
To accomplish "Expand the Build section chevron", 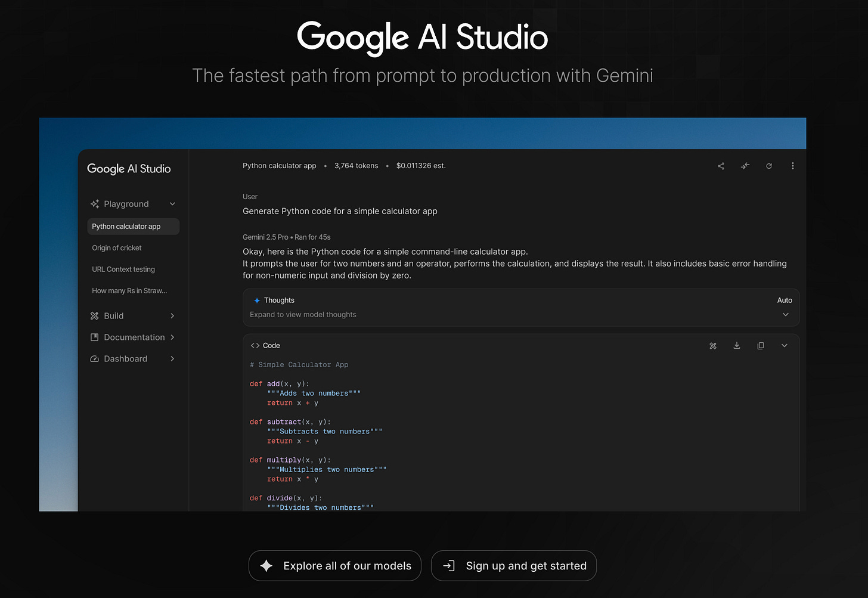I will click(x=172, y=316).
